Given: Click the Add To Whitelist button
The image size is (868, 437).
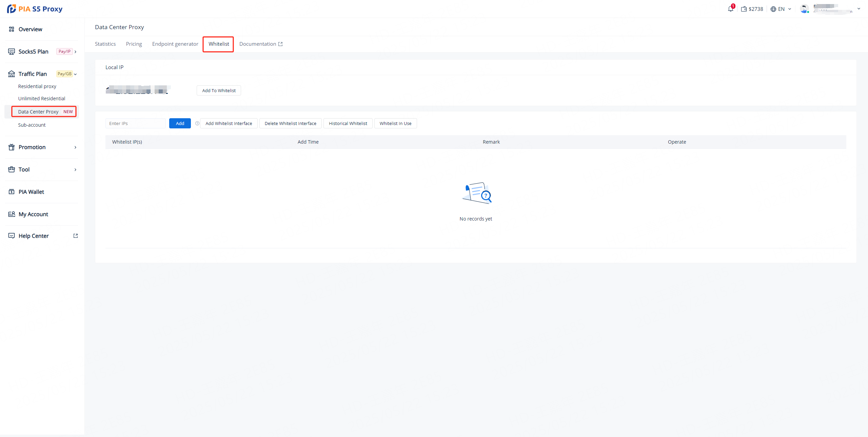Looking at the screenshot, I should (219, 90).
